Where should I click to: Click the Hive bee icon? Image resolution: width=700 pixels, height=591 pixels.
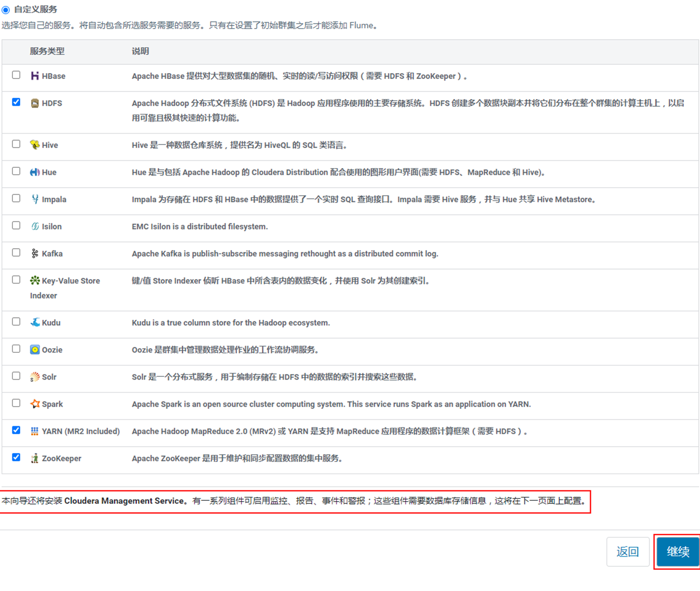(x=35, y=145)
